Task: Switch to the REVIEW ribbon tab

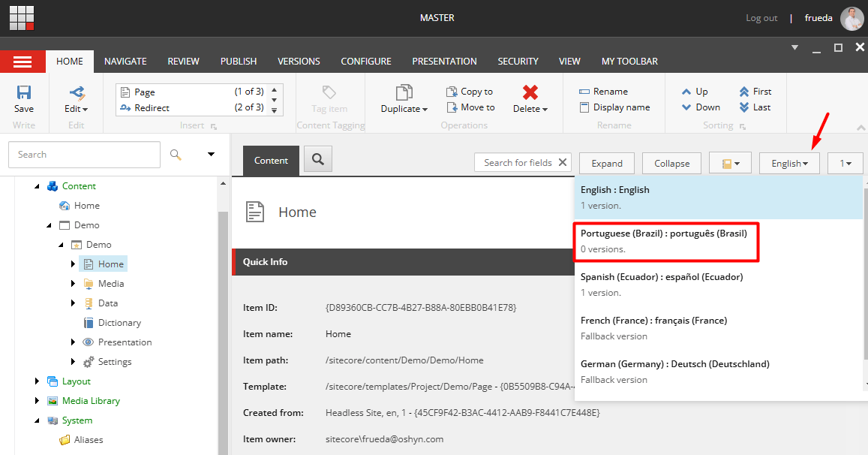Action: [x=183, y=62]
